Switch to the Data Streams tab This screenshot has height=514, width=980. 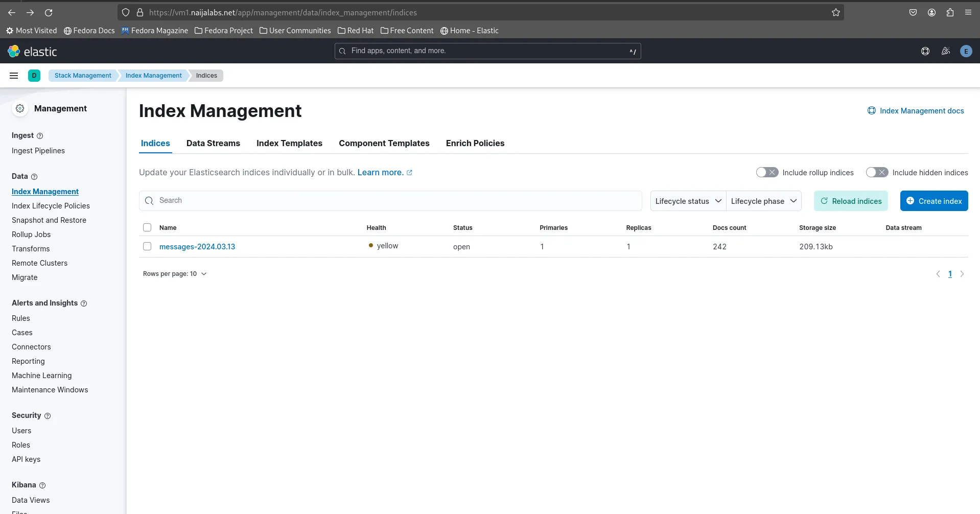[x=213, y=143]
